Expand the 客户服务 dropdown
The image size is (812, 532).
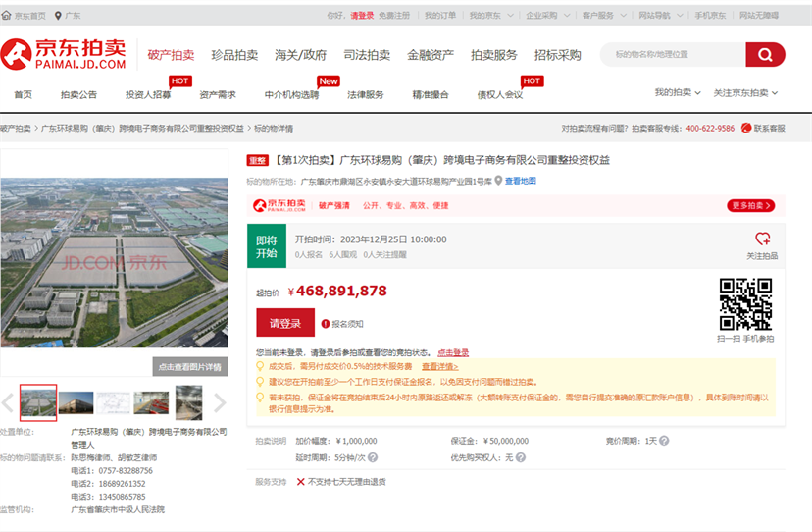click(604, 15)
